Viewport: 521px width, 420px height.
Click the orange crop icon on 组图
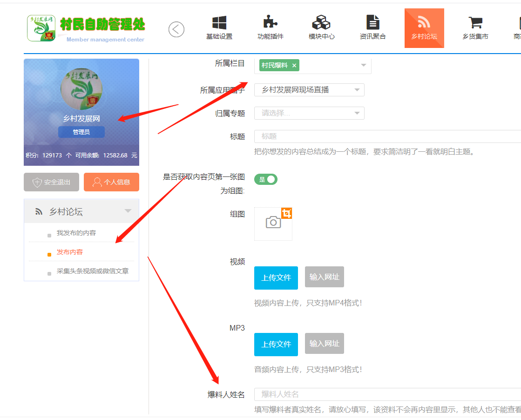[x=287, y=213]
